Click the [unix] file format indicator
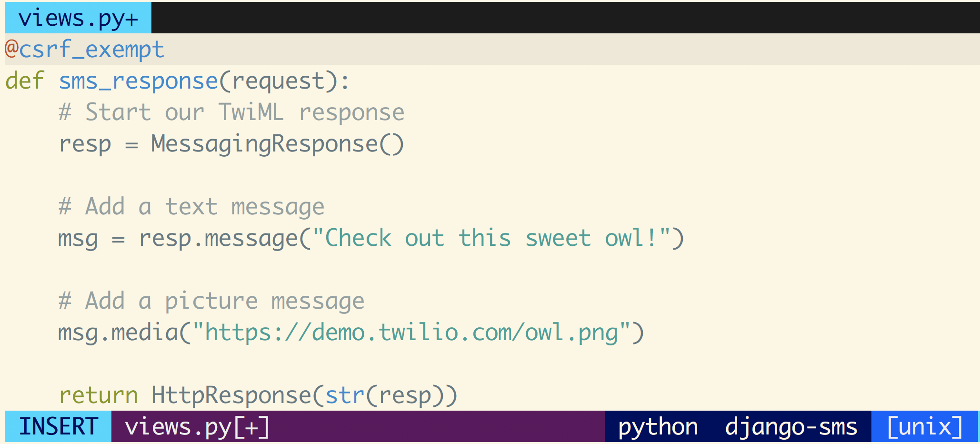The image size is (980, 444). [x=924, y=426]
